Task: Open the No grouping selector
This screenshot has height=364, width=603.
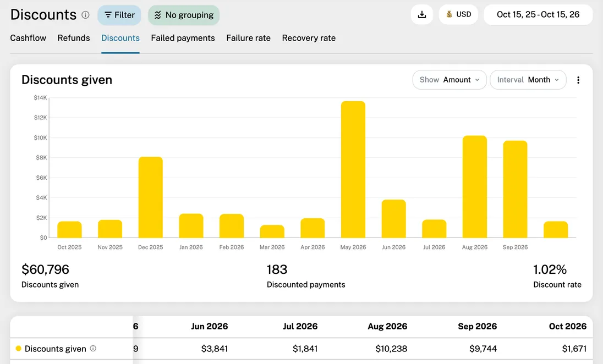Action: coord(184,15)
